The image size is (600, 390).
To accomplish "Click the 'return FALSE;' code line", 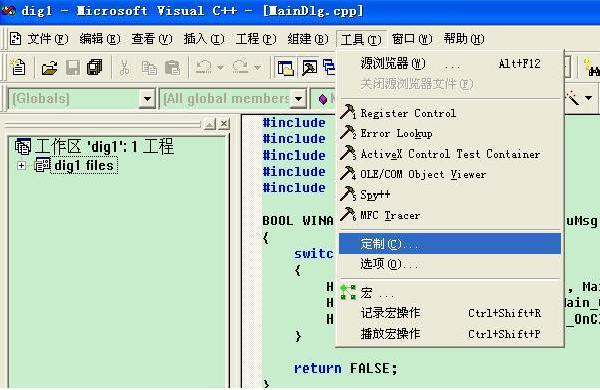I will 346,368.
